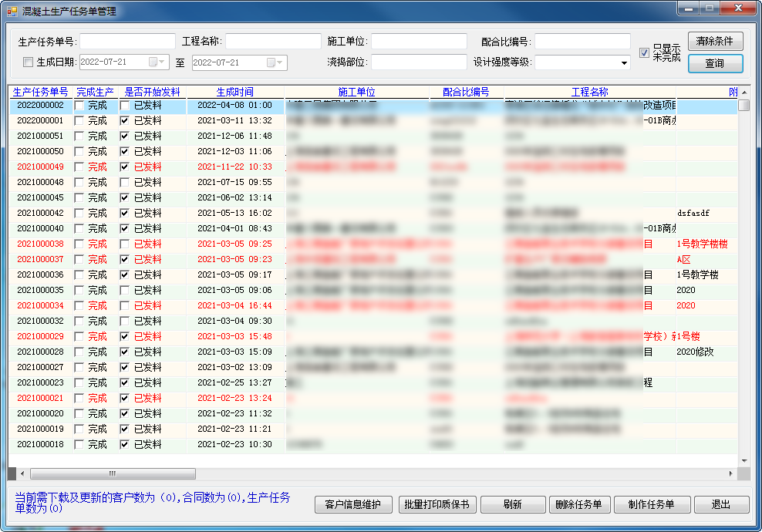Click the vertical scrollbar up arrow
Image resolution: width=762 pixels, height=532 pixels.
pyautogui.click(x=743, y=93)
